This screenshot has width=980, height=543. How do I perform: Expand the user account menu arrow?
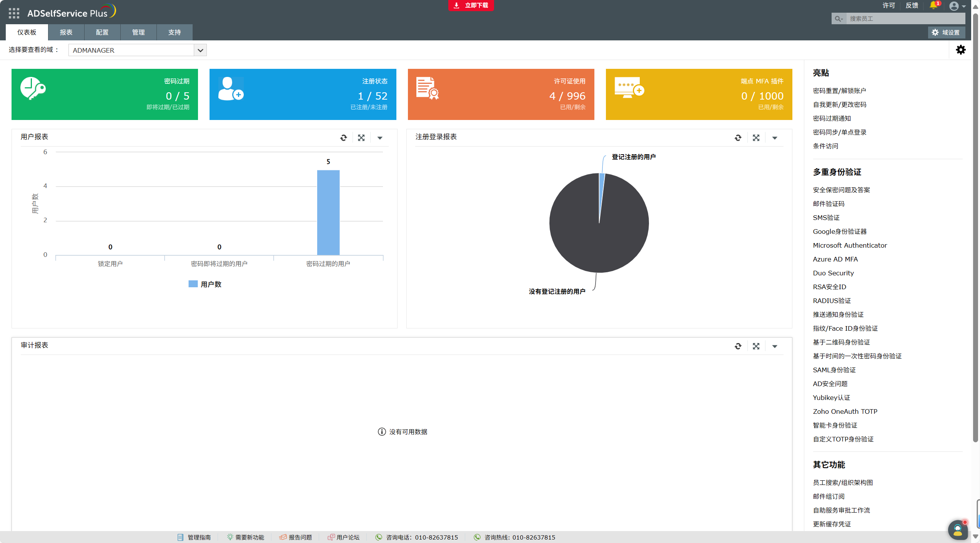click(x=964, y=6)
